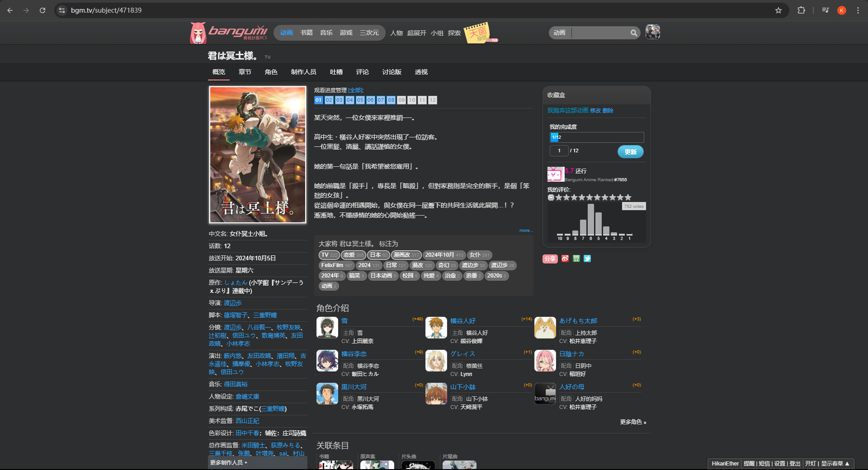This screenshot has height=470, width=868.
Task: View site information icon in address bar
Action: 62,10
